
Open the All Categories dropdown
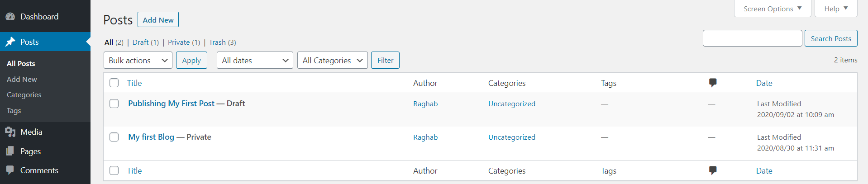[x=333, y=60]
